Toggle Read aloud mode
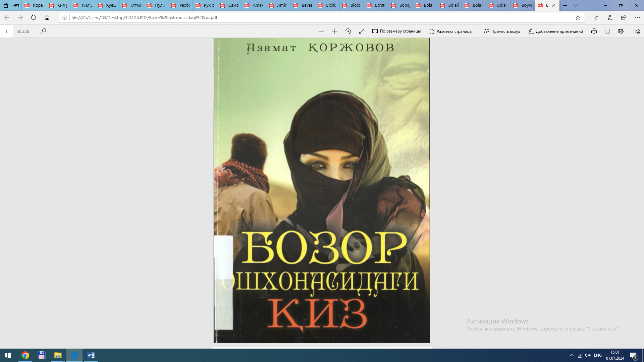Image resolution: width=644 pixels, height=362 pixels. coord(502,31)
